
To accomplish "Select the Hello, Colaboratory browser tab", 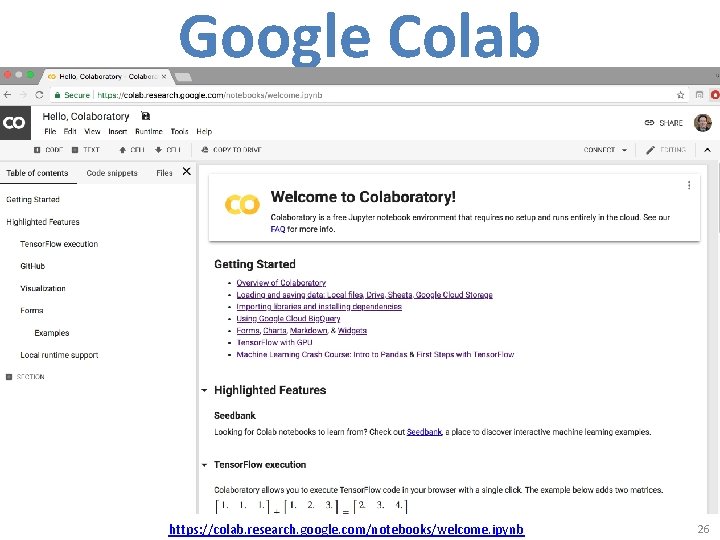I will pyautogui.click(x=105, y=76).
